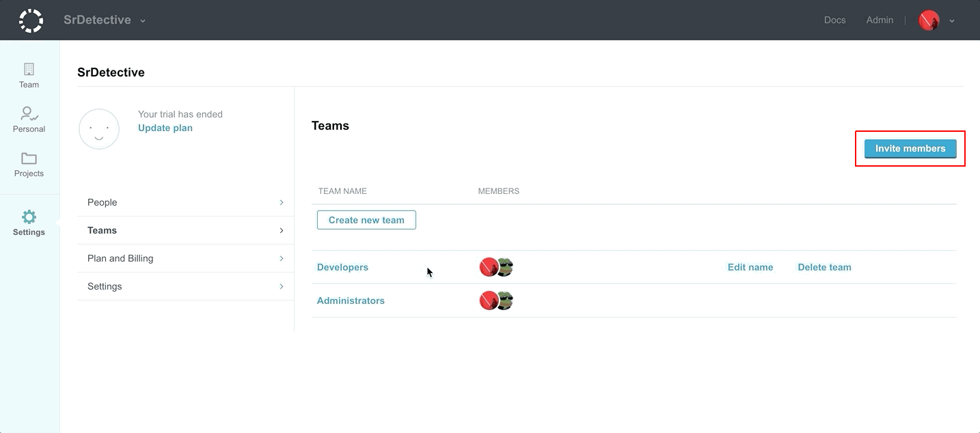
Task: Click the Administrators team member avatars
Action: [496, 301]
